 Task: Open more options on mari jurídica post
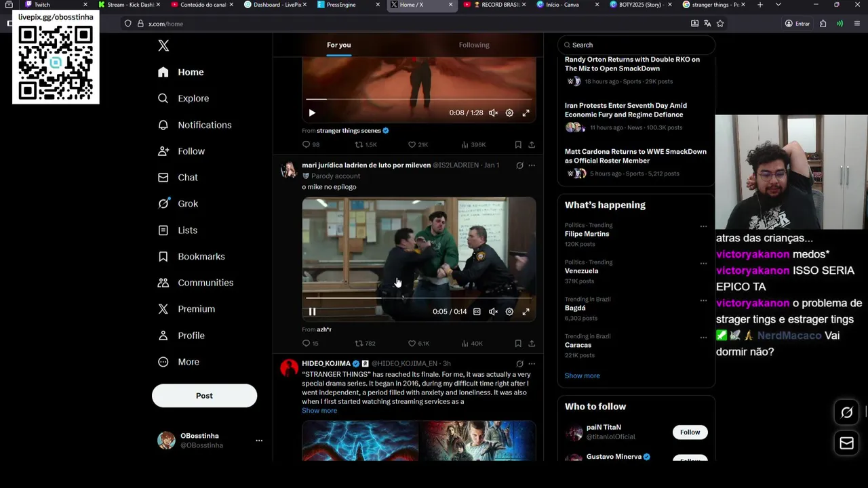click(532, 165)
